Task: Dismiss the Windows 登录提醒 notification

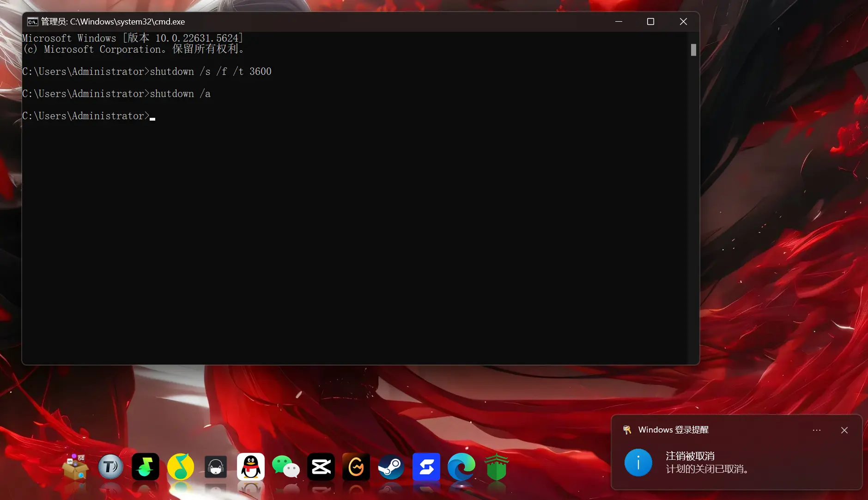Action: point(844,430)
